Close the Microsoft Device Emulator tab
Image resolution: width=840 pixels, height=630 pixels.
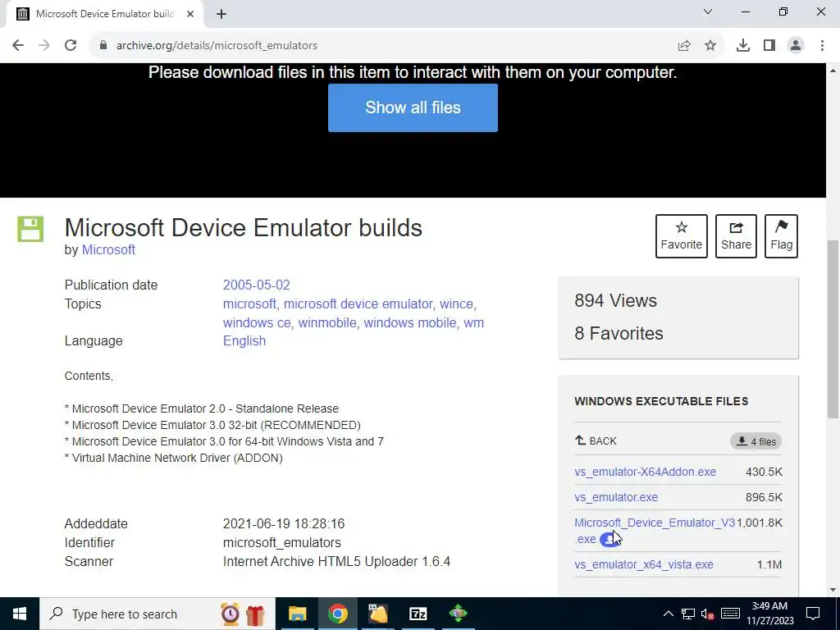190,14
